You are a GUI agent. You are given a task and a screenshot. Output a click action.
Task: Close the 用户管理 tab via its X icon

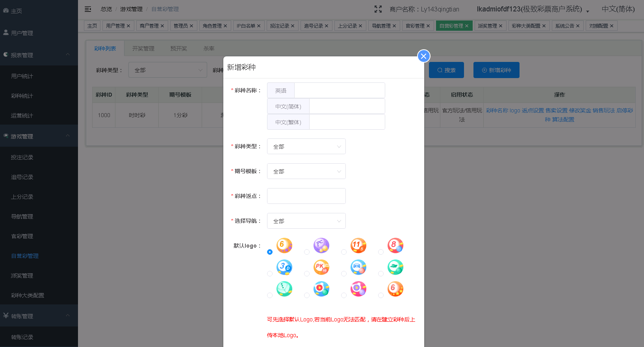[x=128, y=26]
